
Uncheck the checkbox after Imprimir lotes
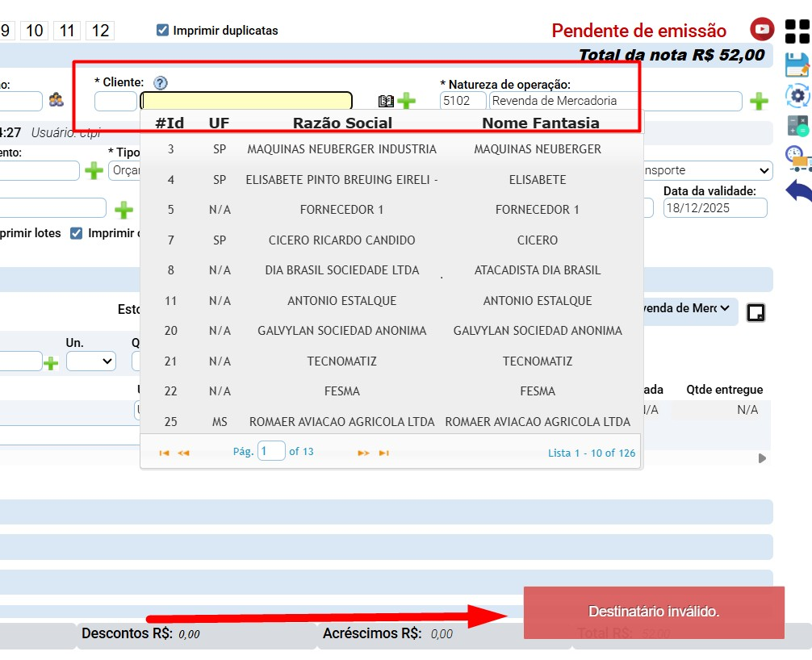(75, 232)
